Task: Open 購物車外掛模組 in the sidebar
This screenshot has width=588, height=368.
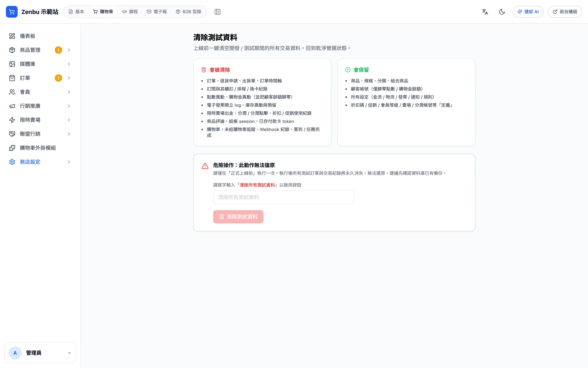Action: 40,148
